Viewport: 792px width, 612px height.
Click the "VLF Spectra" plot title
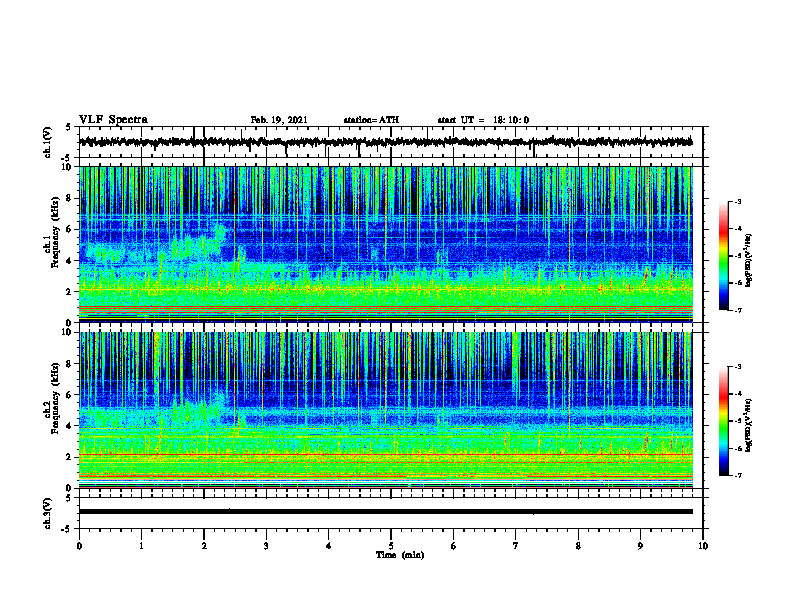click(113, 120)
